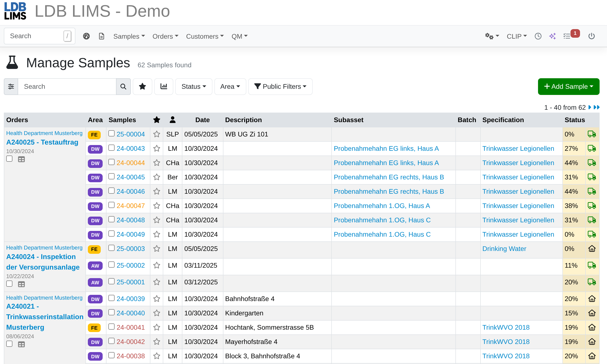The height and width of the screenshot is (364, 607).
Task: Open the Add Sample dropdown button
Action: pos(569,86)
